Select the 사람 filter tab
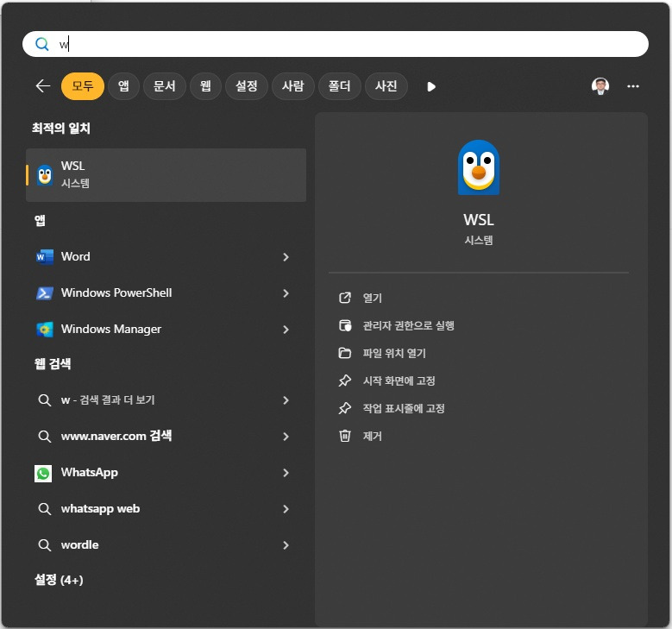672x629 pixels. coord(292,86)
